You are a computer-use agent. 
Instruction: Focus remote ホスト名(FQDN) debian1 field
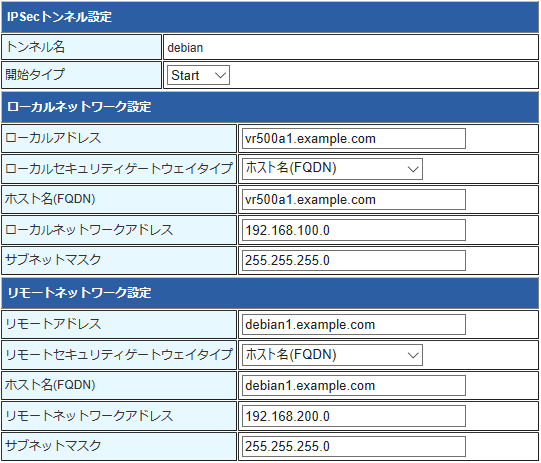click(354, 386)
